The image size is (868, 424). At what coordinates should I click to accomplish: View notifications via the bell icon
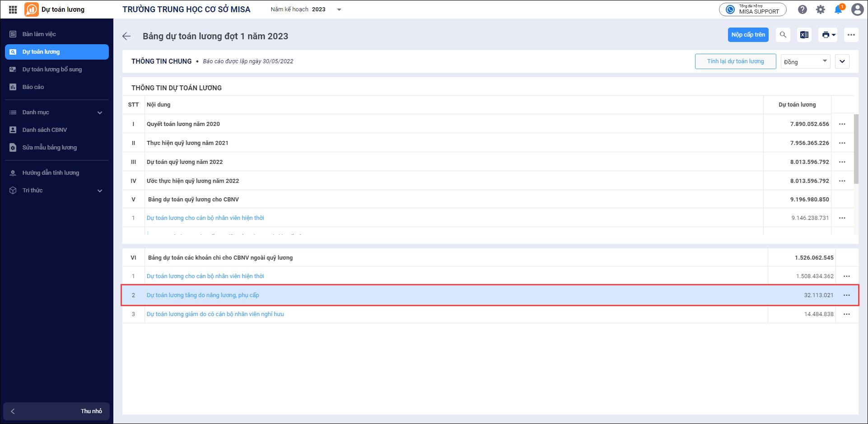[839, 9]
